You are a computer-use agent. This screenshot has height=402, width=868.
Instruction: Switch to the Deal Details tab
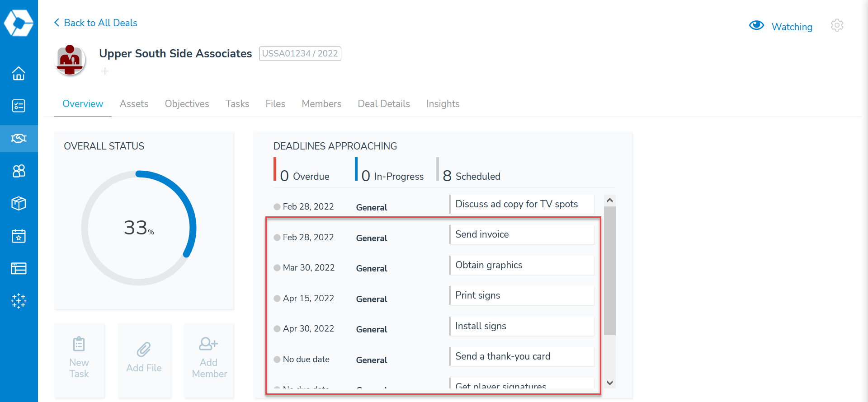(384, 104)
